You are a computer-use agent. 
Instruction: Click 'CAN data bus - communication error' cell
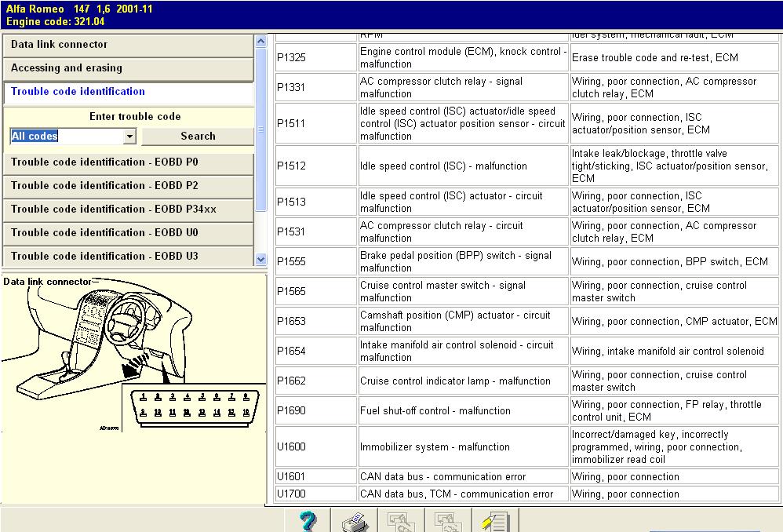coord(463,476)
